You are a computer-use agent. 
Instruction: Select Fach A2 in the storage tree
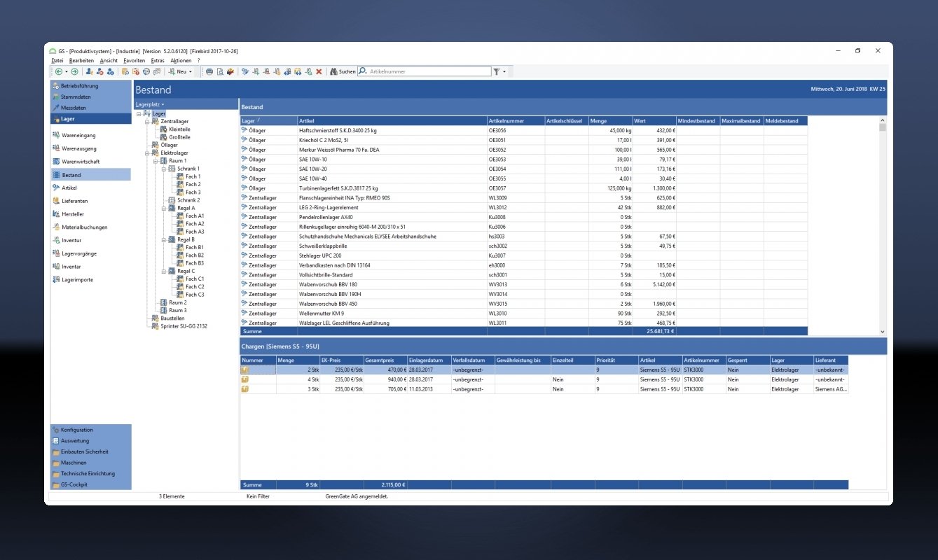tap(195, 224)
